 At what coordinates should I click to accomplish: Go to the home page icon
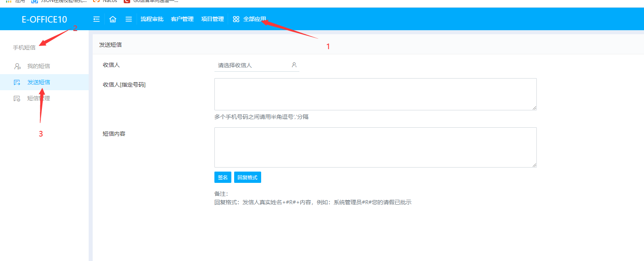coord(113,19)
